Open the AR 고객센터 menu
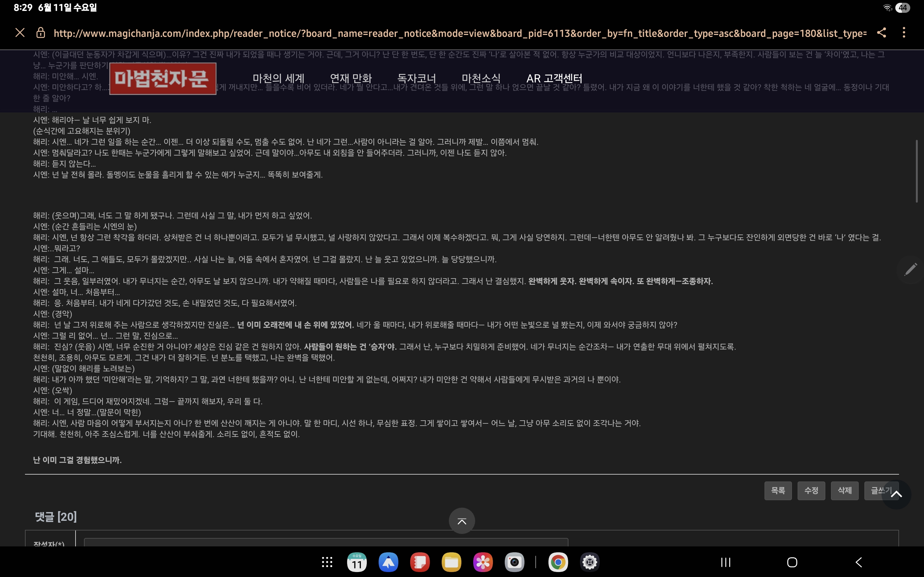Screen dimensions: 924x577 tap(554, 78)
